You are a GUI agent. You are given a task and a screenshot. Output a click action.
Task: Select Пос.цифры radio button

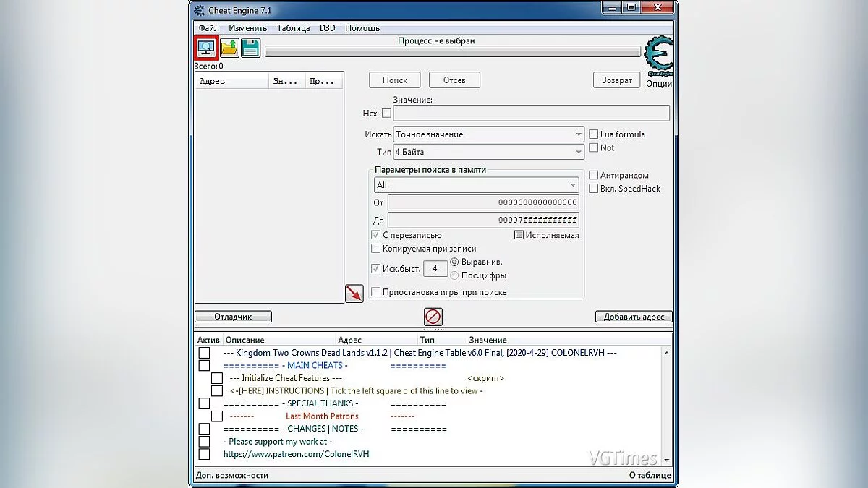tap(454, 275)
